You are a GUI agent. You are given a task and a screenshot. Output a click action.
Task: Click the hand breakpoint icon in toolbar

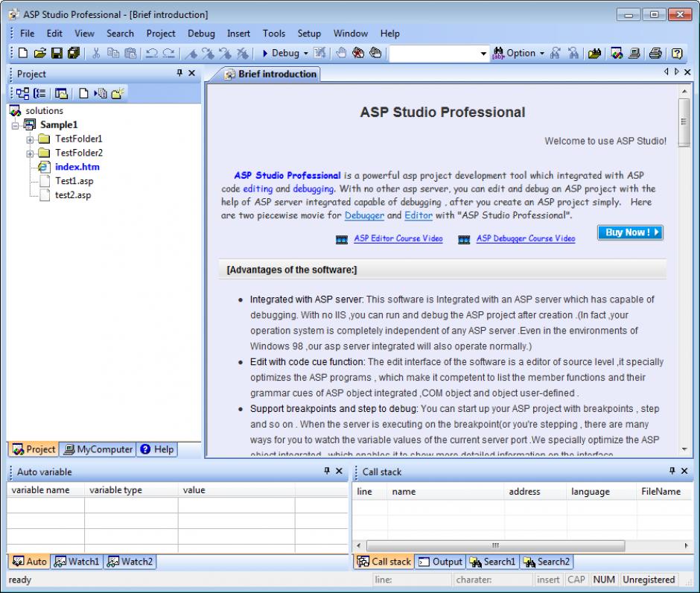click(x=341, y=53)
